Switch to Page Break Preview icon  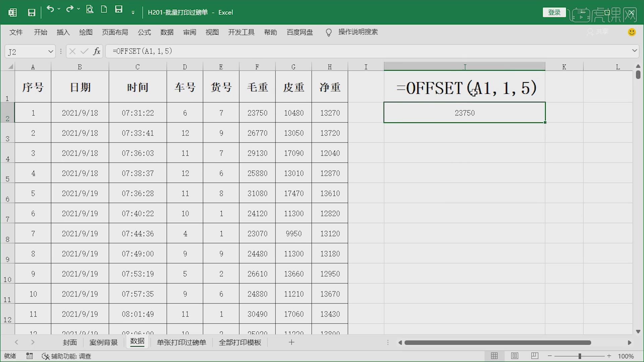point(535,356)
